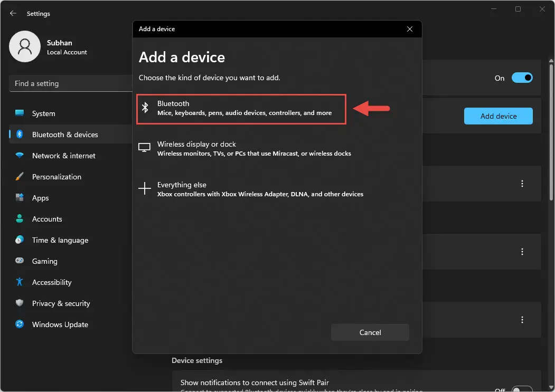Click Show notifications to connect using Swift Pair
Viewport: 555px width, 392px height.
pyautogui.click(x=255, y=383)
